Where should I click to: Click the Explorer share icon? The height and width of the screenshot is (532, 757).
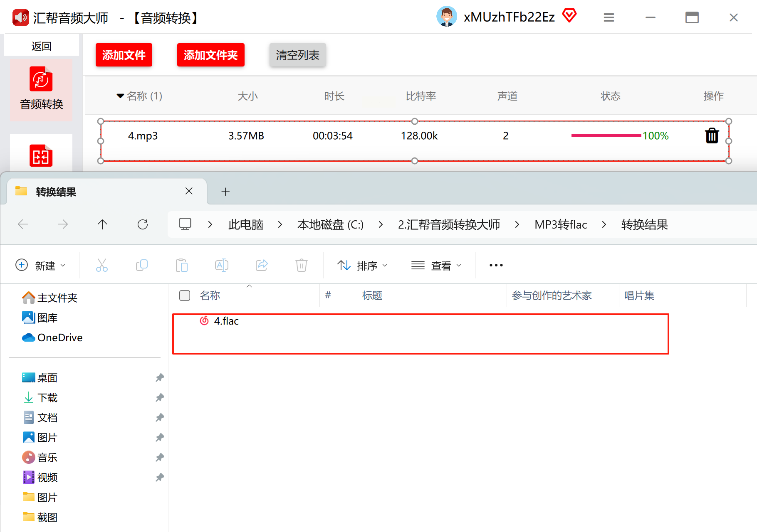click(x=262, y=265)
